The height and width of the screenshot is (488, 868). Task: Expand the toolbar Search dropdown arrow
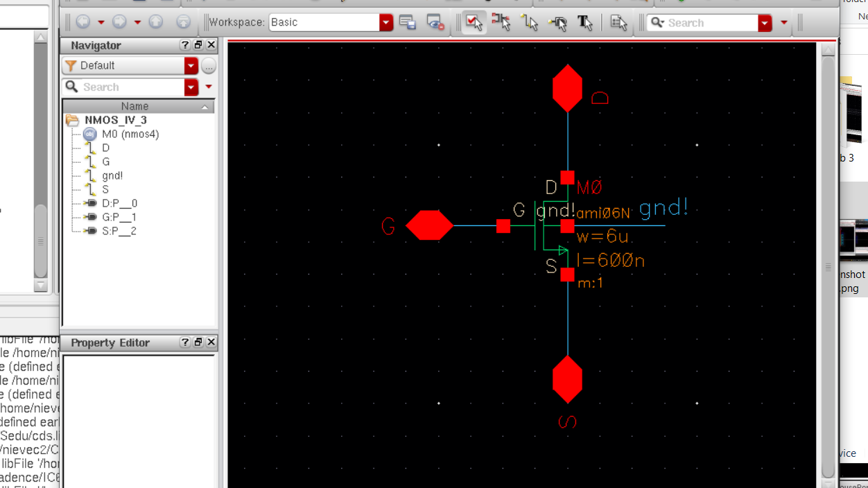765,23
